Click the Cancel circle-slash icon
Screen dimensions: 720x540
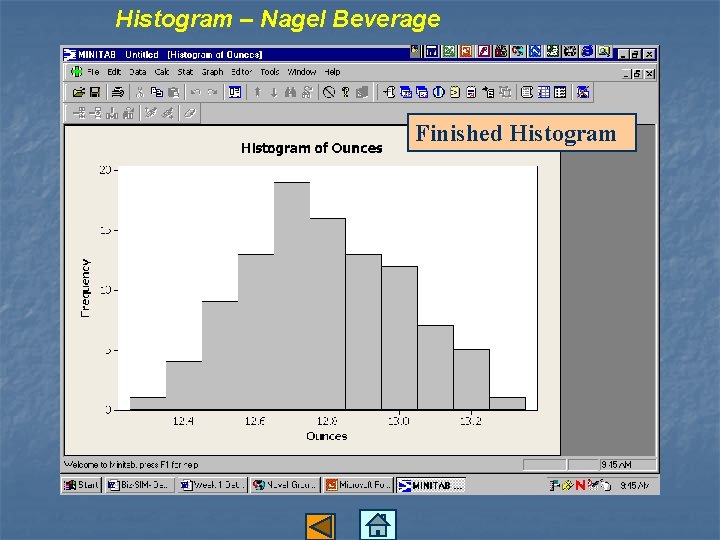click(329, 92)
